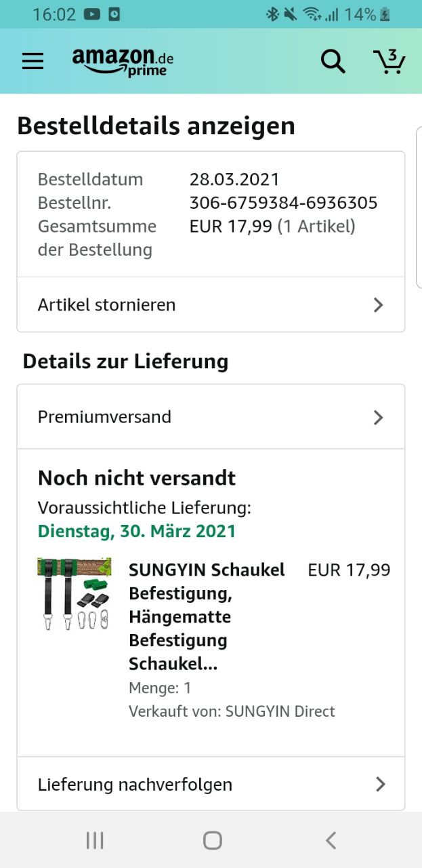Open Artikel stornieren row

click(x=107, y=305)
